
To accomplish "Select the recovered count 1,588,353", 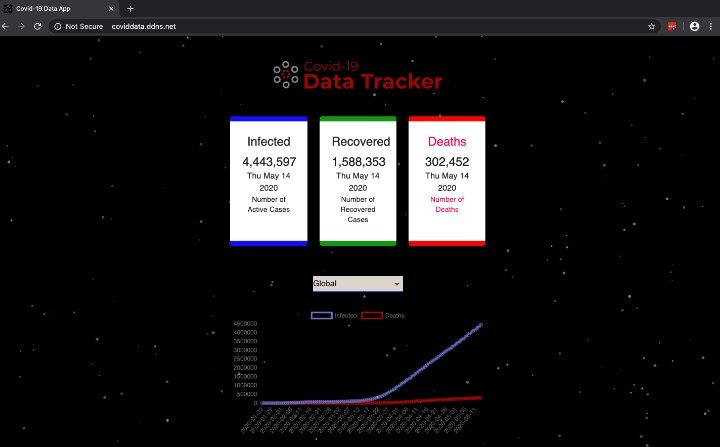I will pos(359,162).
